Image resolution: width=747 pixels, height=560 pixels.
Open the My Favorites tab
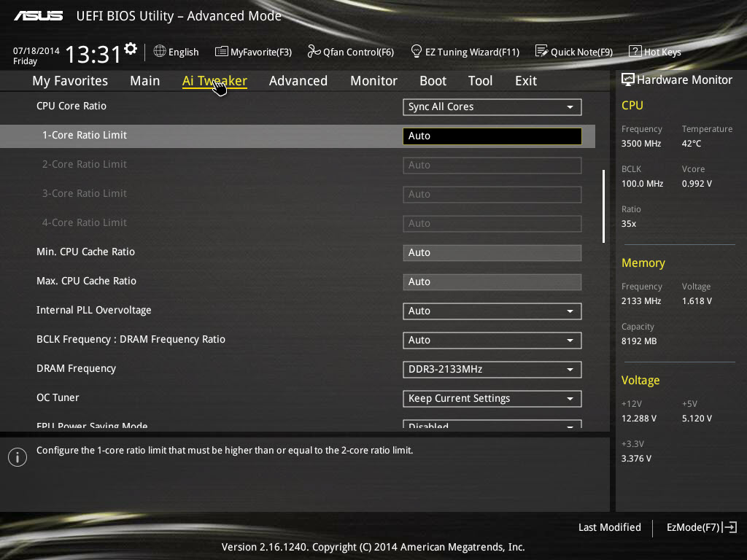70,81
